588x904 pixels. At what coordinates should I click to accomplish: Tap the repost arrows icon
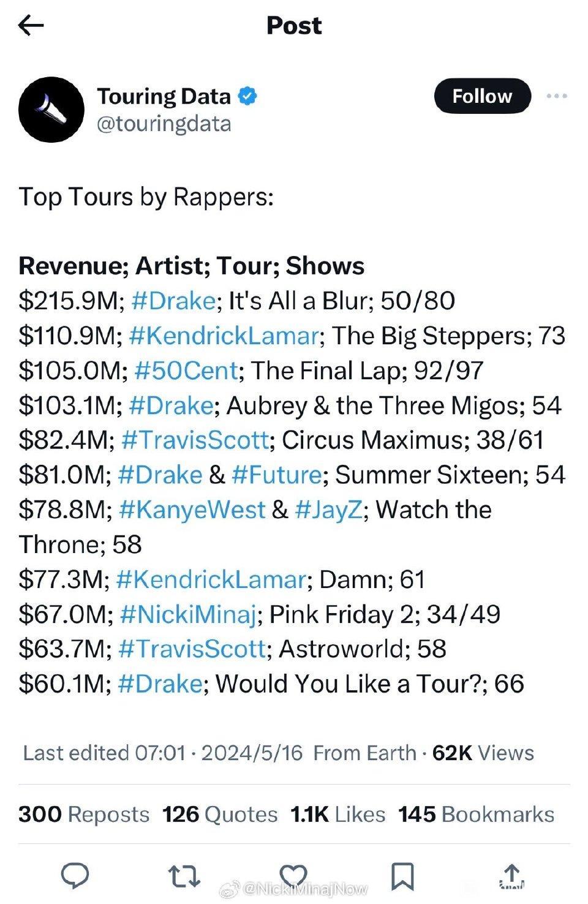tap(184, 876)
